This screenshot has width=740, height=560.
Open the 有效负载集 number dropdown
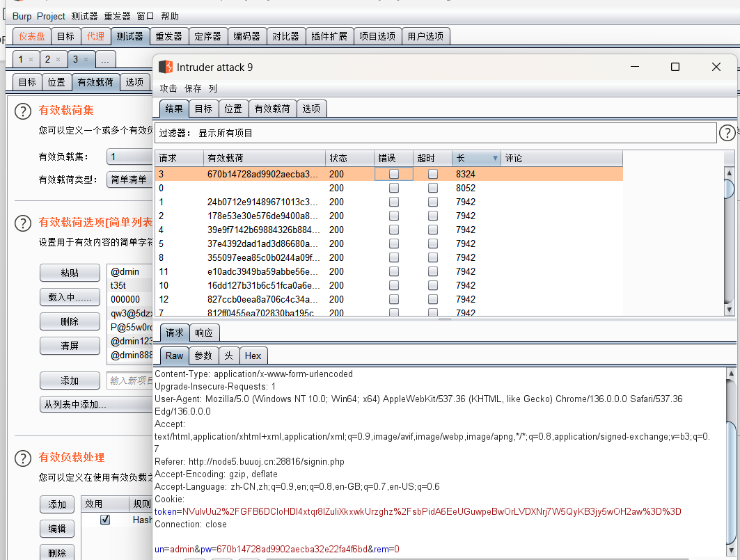click(x=129, y=157)
